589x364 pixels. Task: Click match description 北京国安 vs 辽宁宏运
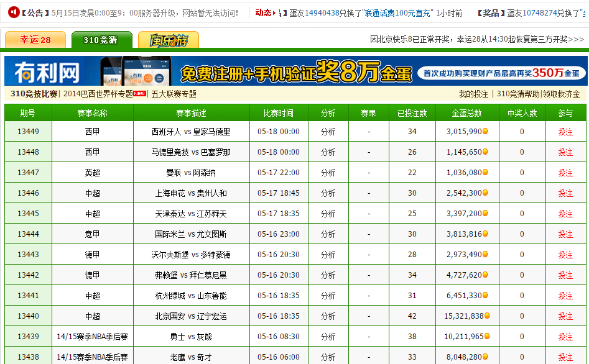(x=191, y=316)
